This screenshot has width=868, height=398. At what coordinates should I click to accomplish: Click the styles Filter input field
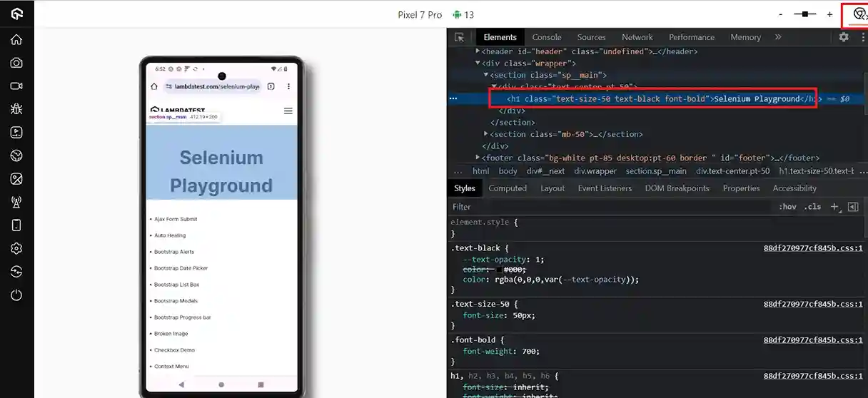pos(610,207)
